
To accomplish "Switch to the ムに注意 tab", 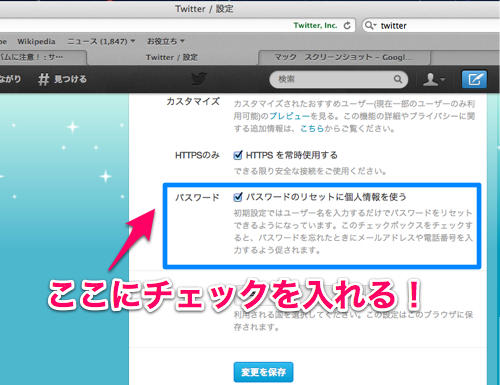I will click(x=42, y=57).
